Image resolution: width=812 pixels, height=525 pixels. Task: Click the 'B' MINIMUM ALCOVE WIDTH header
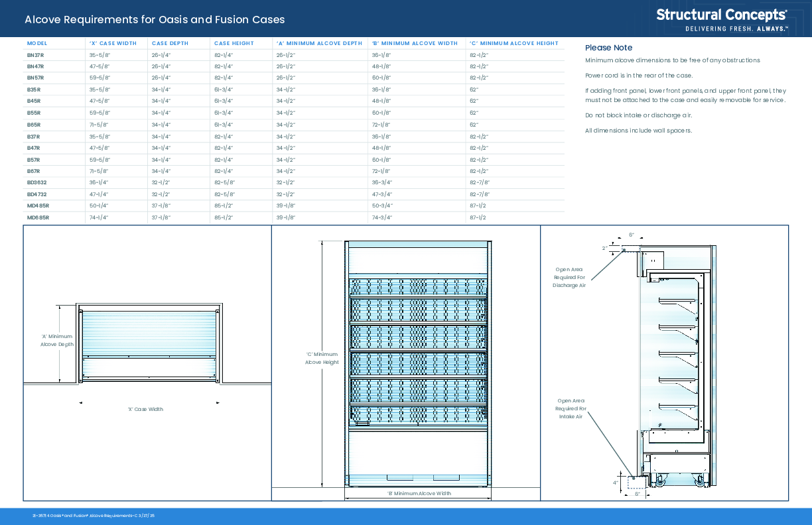click(x=415, y=43)
